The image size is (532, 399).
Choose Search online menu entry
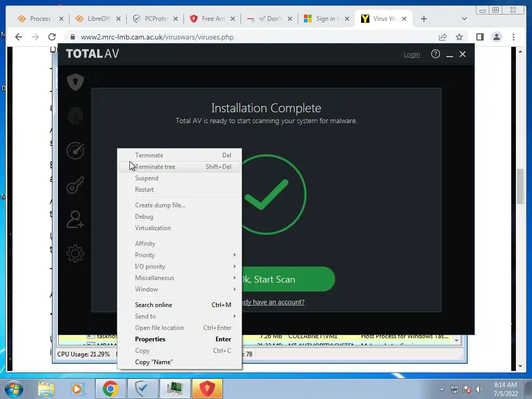[x=180, y=304]
